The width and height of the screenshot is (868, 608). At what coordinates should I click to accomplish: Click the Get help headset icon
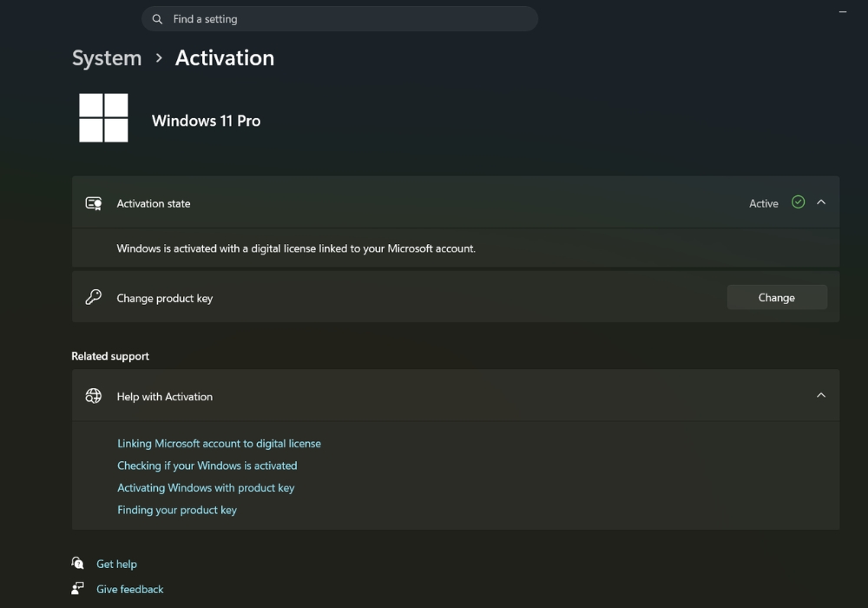coord(77,563)
